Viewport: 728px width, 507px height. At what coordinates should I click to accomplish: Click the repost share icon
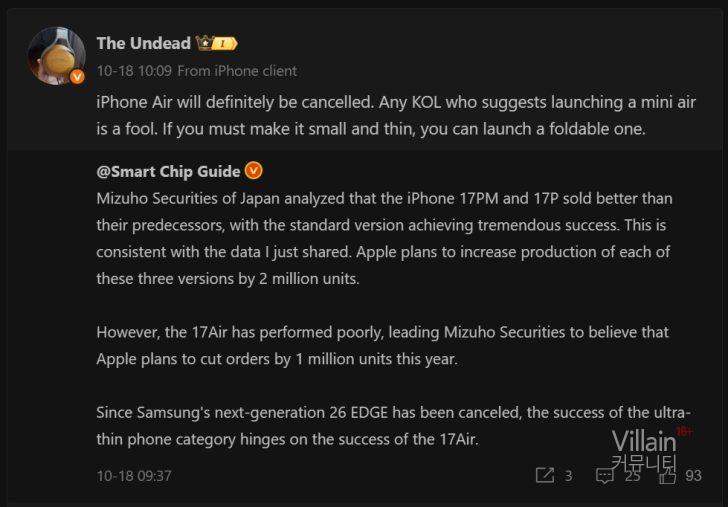pos(545,475)
